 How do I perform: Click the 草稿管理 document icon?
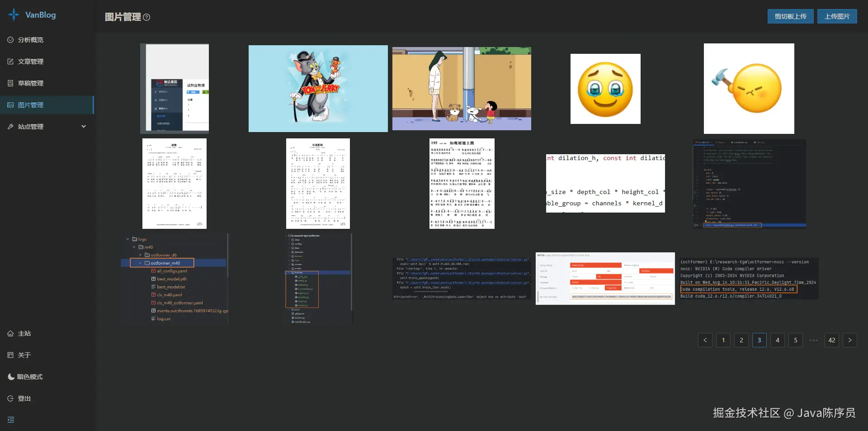coord(10,83)
